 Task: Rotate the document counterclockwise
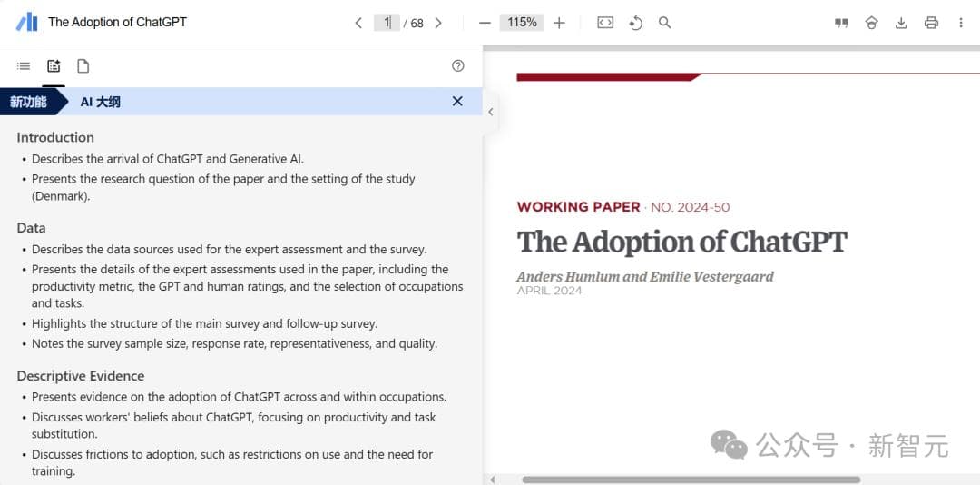click(x=635, y=23)
